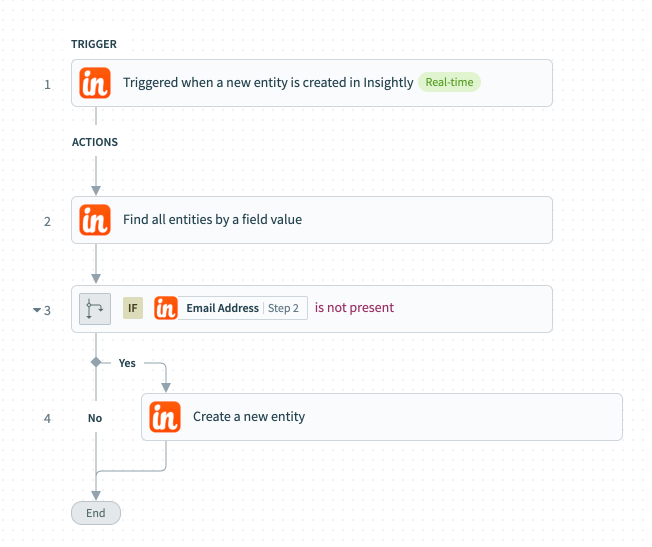Click the diamond branch node above No
This screenshot has width=652, height=547.
96,362
